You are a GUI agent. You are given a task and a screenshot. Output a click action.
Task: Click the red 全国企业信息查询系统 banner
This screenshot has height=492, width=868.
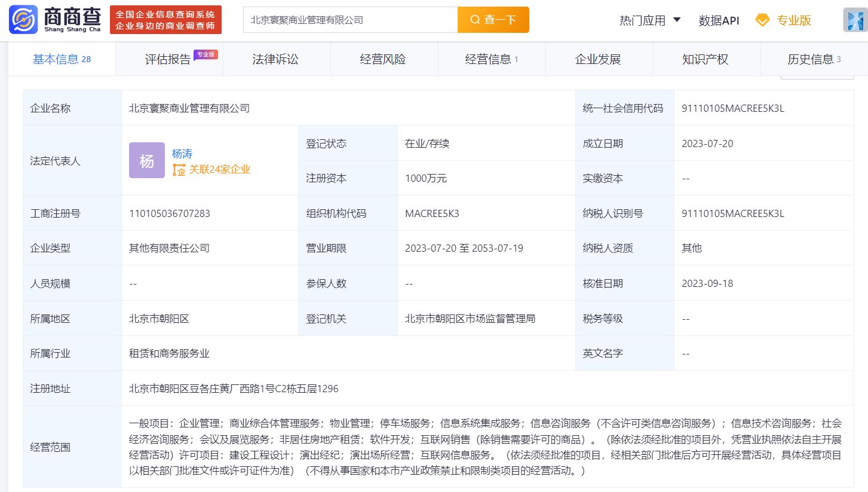[x=165, y=20]
